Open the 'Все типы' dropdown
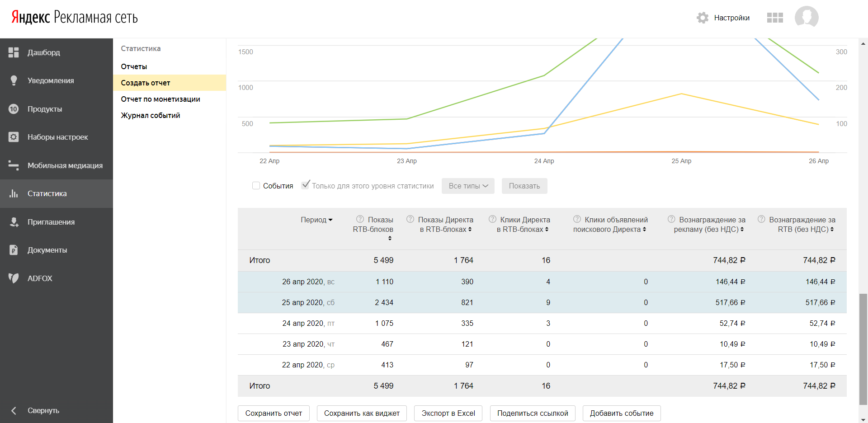 click(468, 186)
